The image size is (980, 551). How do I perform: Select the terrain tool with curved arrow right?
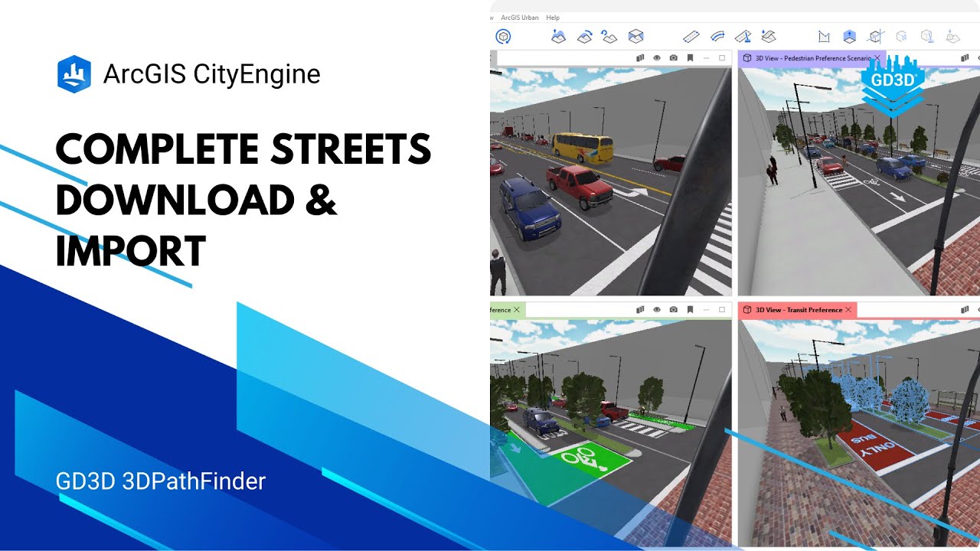tap(584, 36)
